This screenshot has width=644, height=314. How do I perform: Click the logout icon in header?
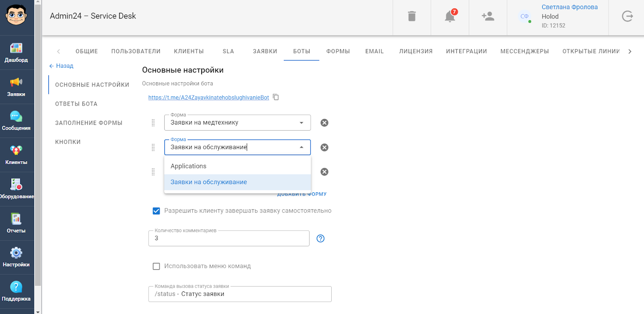[x=627, y=17]
